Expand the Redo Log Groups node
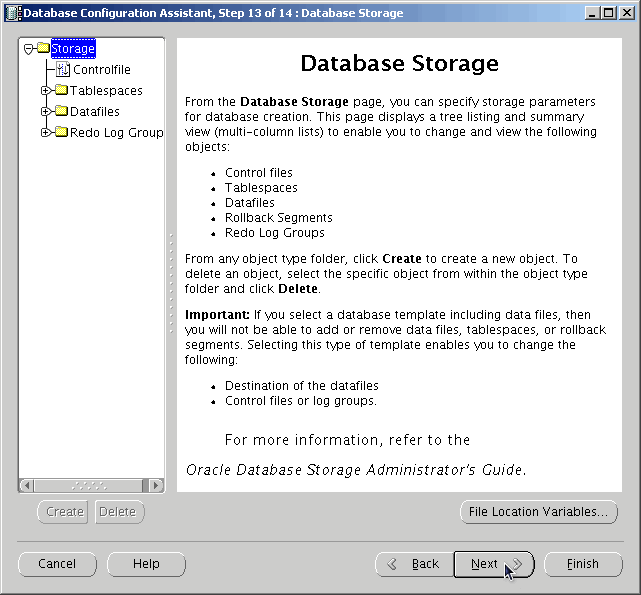This screenshot has width=641, height=595. click(x=46, y=132)
